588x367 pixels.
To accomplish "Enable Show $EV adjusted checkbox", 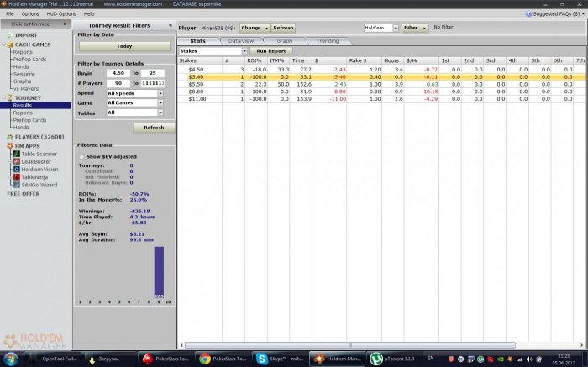I will pyautogui.click(x=81, y=156).
